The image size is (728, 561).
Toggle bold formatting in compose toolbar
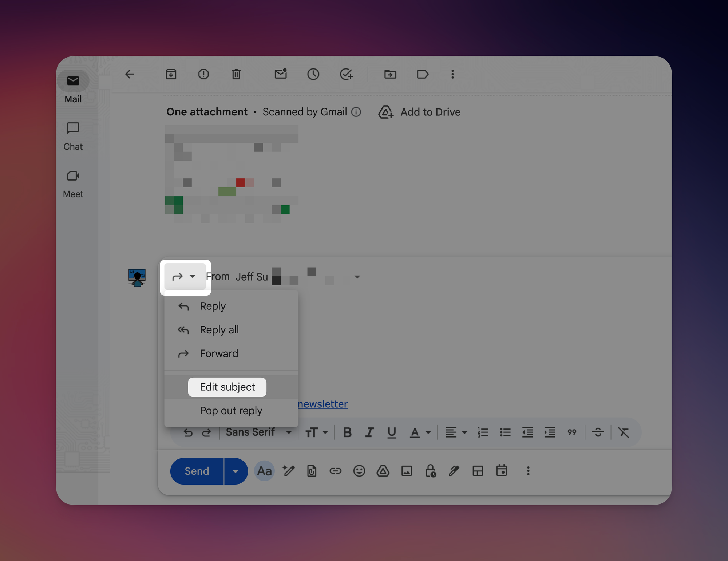pyautogui.click(x=347, y=432)
